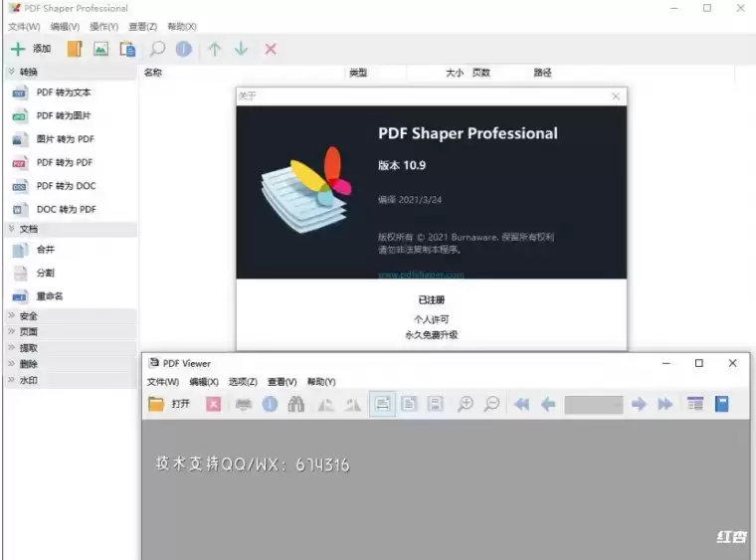Open 查看(Z) menu in PDF Shaper
This screenshot has width=756, height=560.
click(142, 27)
